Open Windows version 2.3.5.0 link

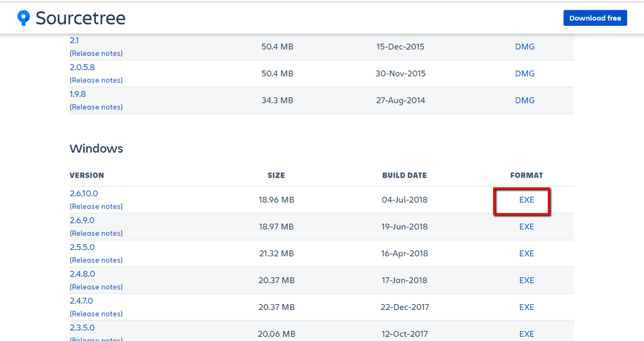click(82, 328)
